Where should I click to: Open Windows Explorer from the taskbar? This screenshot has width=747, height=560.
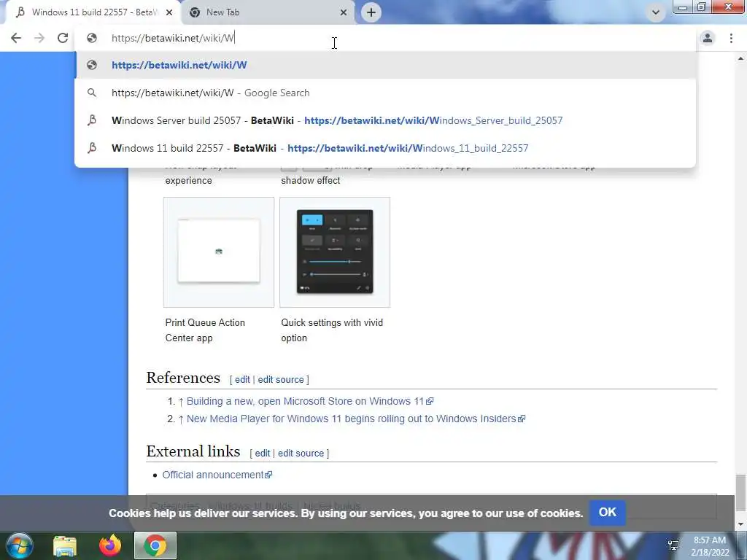[65, 545]
